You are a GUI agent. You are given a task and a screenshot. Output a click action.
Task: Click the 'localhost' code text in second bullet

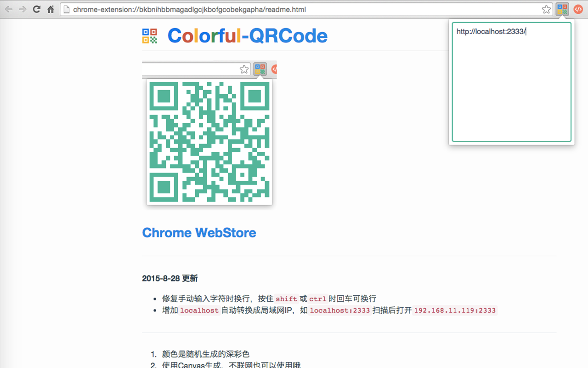pyautogui.click(x=199, y=310)
